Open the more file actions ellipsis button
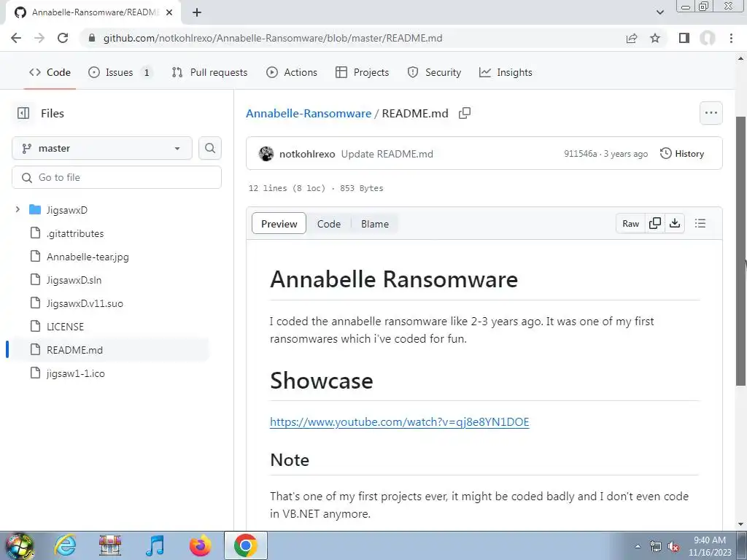The height and width of the screenshot is (560, 747). coord(711,113)
